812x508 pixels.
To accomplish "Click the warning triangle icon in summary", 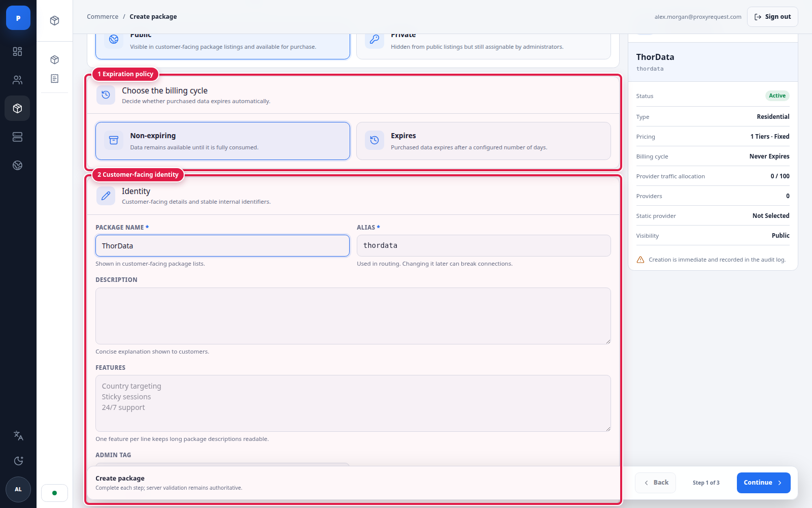I will point(640,260).
